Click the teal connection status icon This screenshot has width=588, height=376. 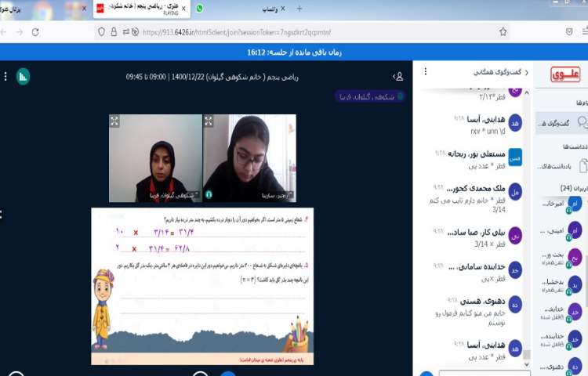click(x=23, y=77)
